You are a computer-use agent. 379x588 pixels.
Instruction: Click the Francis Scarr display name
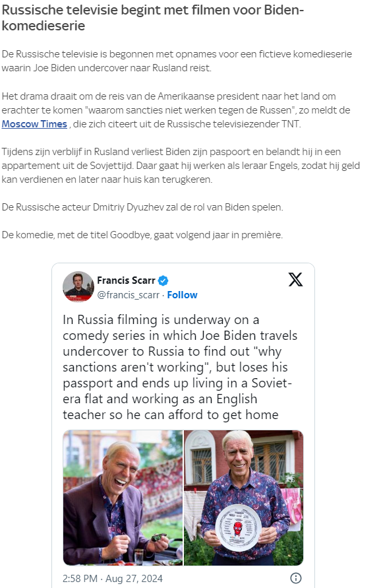pos(126,280)
